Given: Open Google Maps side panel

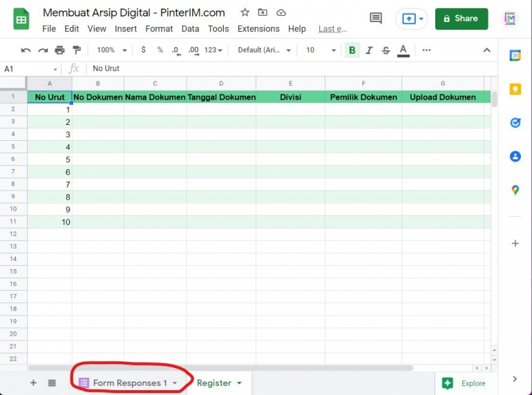Looking at the screenshot, I should click(x=515, y=190).
